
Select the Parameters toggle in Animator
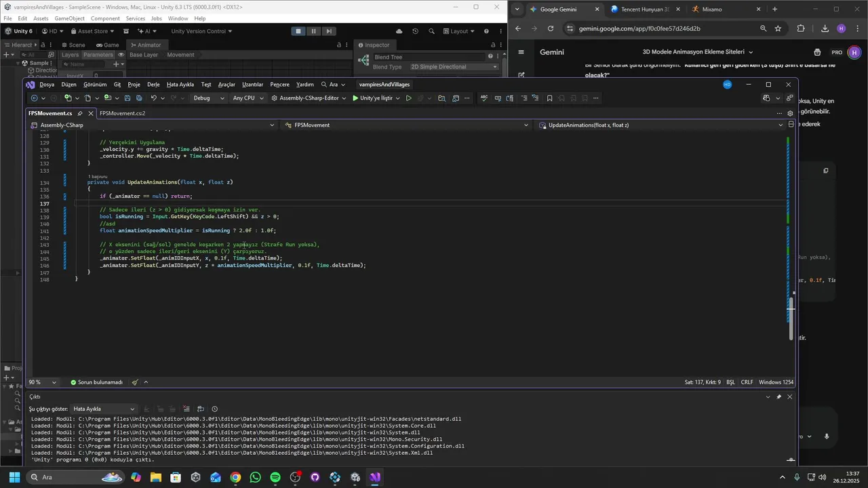[x=98, y=55]
